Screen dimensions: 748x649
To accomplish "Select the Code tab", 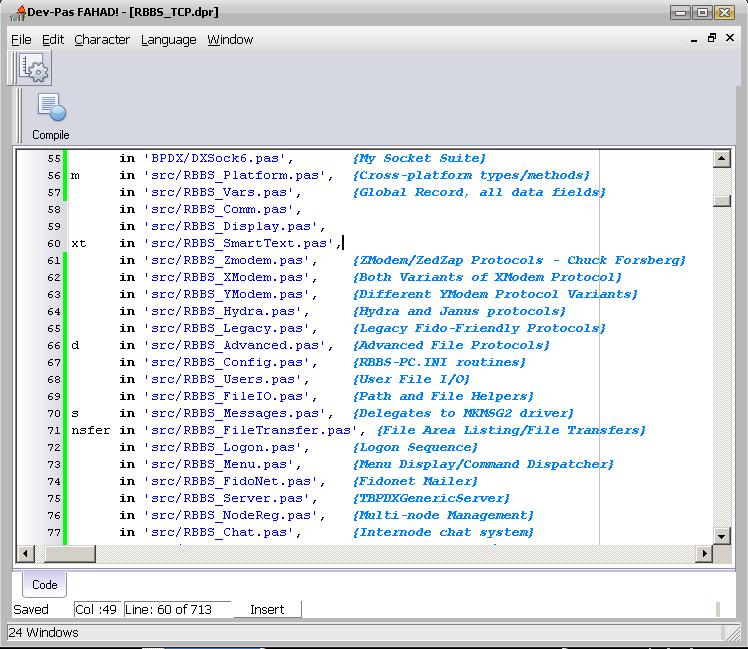I will [x=45, y=585].
